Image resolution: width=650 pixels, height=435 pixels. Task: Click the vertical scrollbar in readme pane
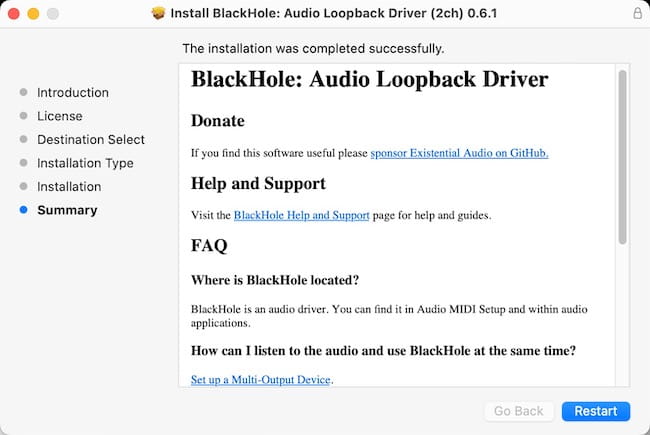[x=622, y=158]
